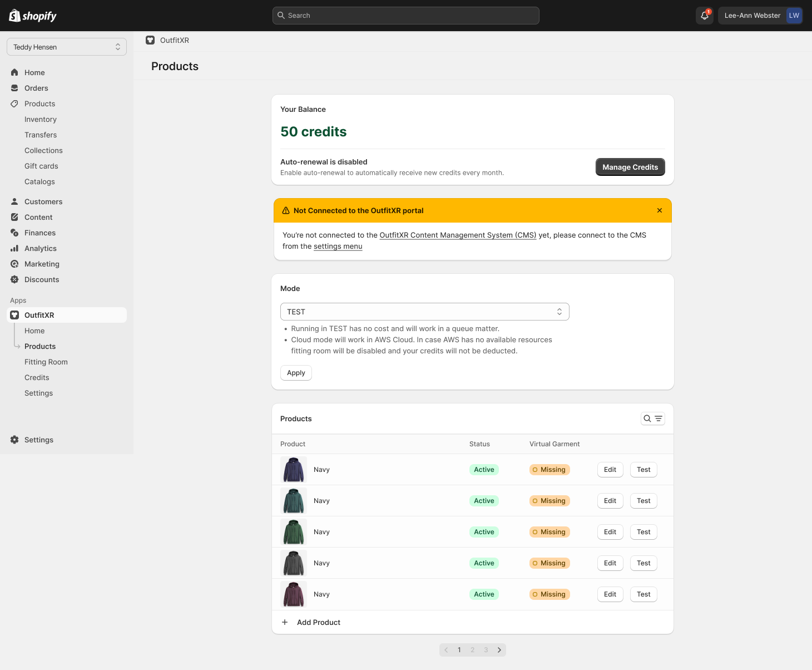Test the first Navy product (navy hoodie)

click(643, 470)
